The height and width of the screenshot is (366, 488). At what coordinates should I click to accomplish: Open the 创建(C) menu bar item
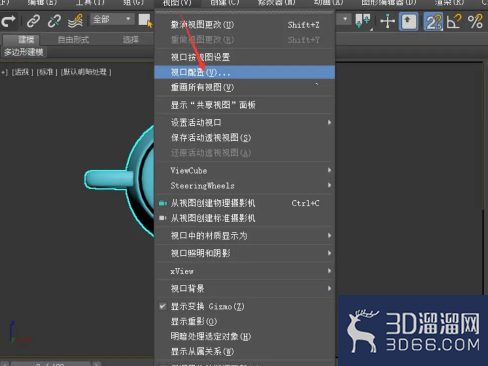click(x=225, y=3)
